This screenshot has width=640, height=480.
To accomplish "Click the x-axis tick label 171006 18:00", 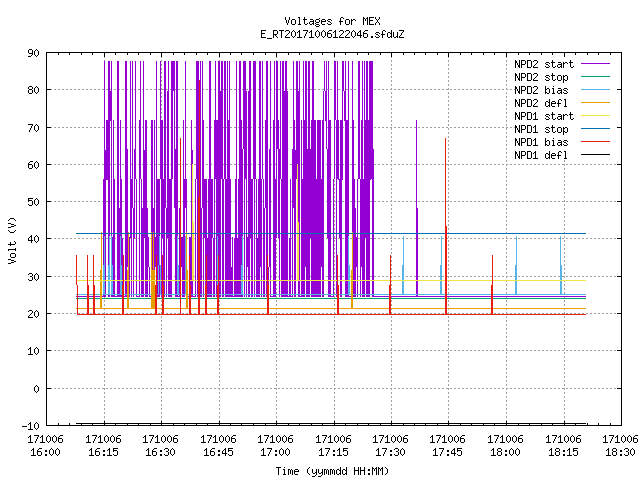I will coord(506,446).
